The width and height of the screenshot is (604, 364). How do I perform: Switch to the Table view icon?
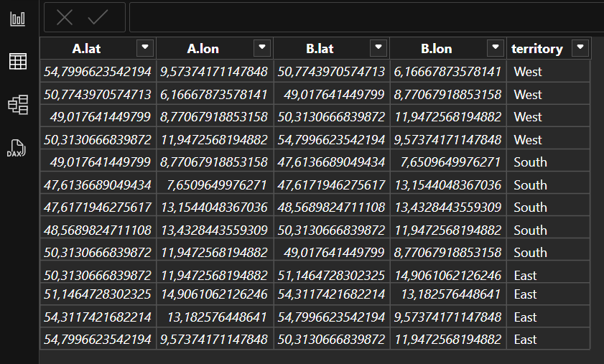click(x=18, y=62)
